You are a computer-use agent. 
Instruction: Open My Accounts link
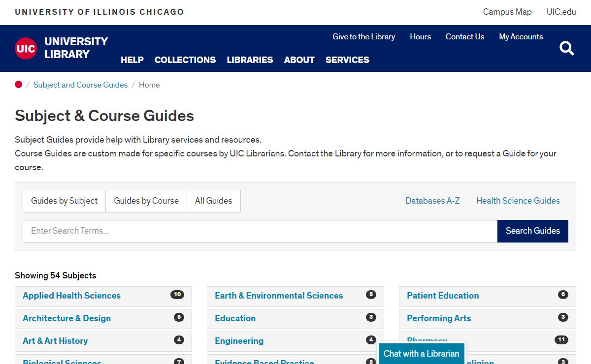(521, 37)
